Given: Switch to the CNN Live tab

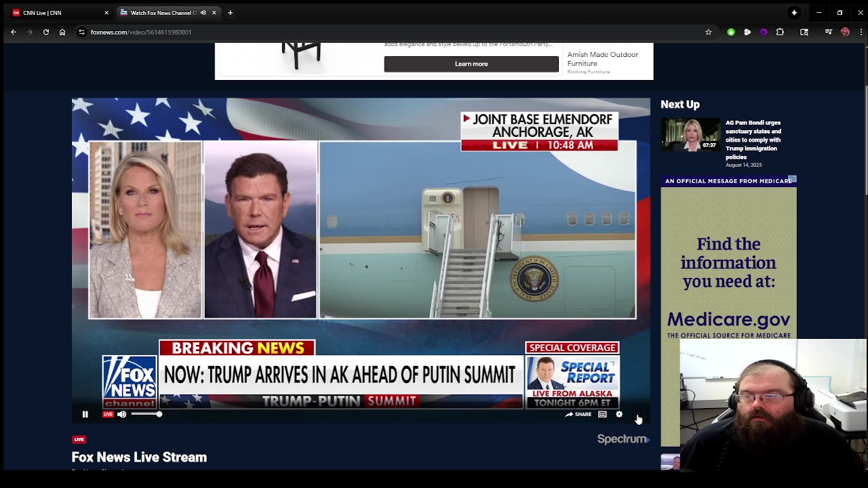Looking at the screenshot, I should [59, 13].
